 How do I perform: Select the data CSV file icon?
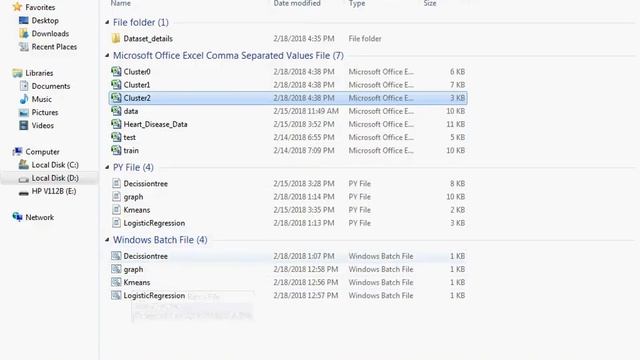click(116, 111)
